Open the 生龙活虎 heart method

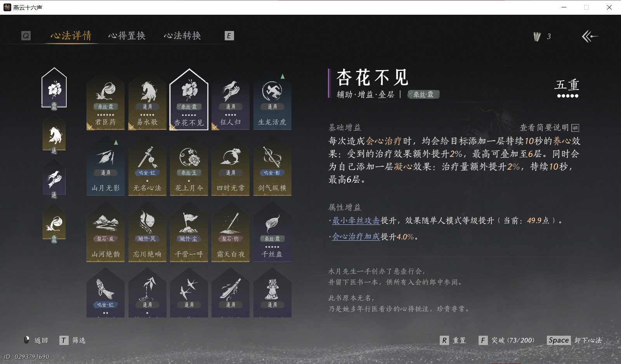coord(272,102)
